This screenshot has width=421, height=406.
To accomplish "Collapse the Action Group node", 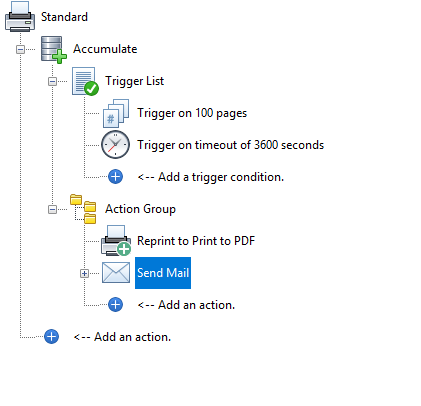I will (x=52, y=210).
